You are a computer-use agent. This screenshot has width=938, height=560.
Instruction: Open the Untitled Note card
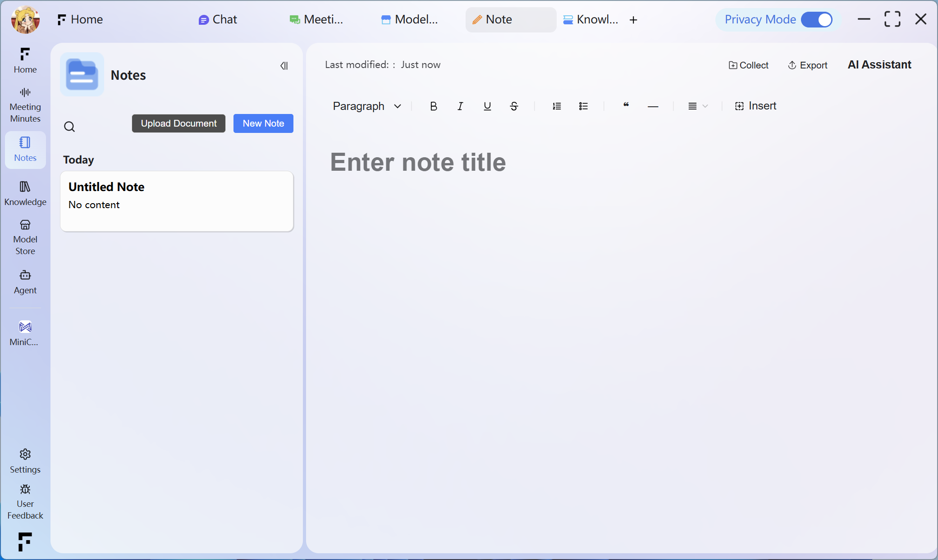point(177,201)
